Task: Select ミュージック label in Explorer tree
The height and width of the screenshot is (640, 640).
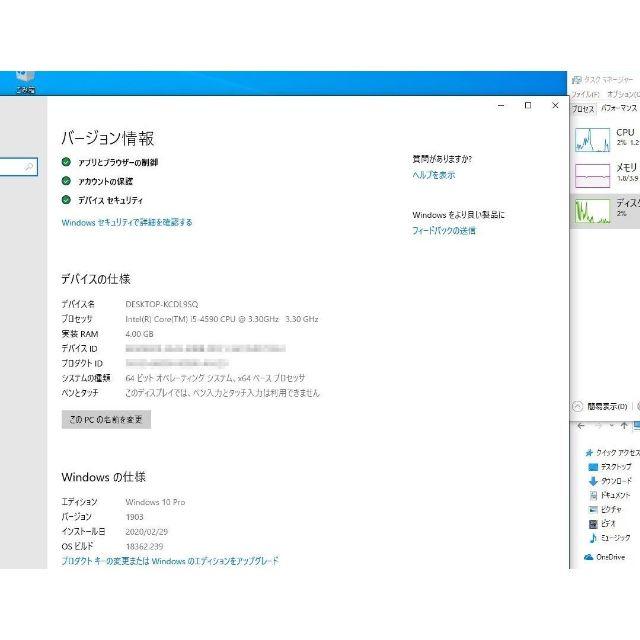Action: [616, 538]
